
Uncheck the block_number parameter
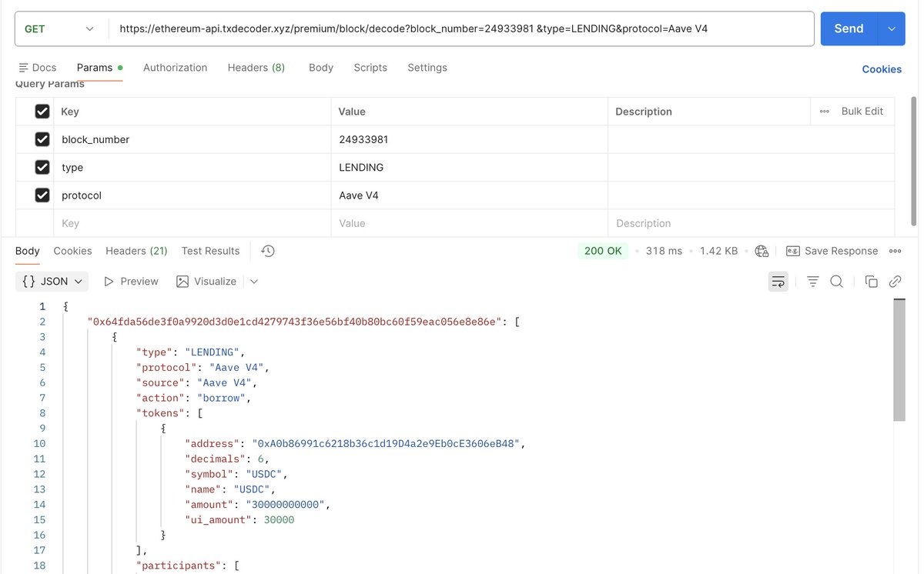click(x=42, y=139)
